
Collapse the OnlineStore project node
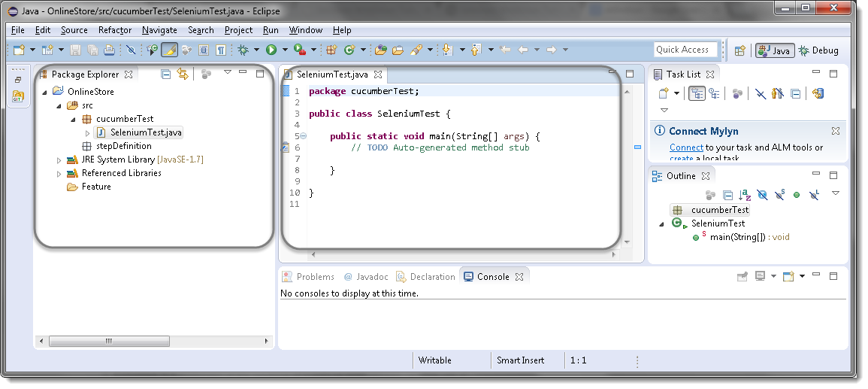(45, 92)
